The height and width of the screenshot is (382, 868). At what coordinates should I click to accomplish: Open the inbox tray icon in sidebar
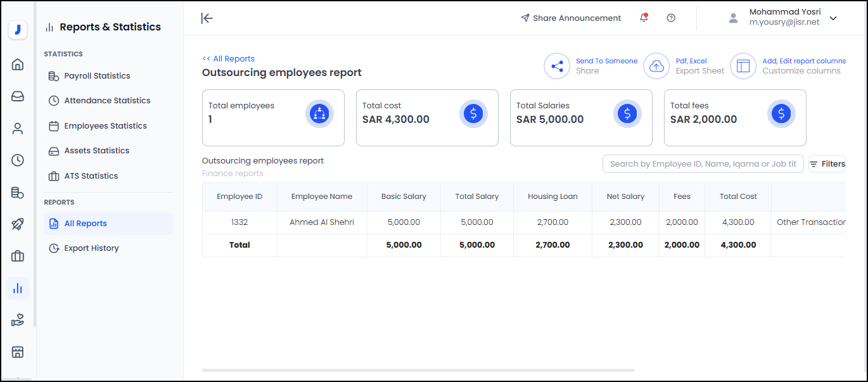pyautogui.click(x=18, y=96)
